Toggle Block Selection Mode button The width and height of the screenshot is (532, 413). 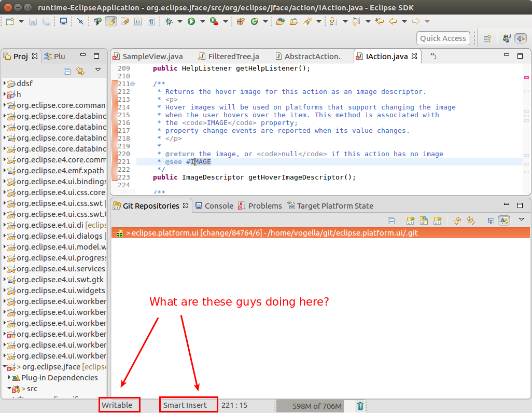click(138, 21)
